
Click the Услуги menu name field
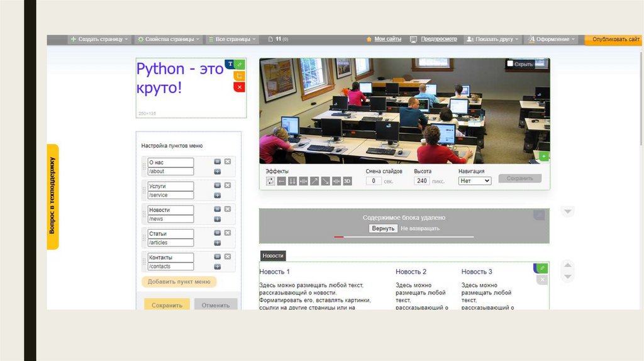(171, 186)
